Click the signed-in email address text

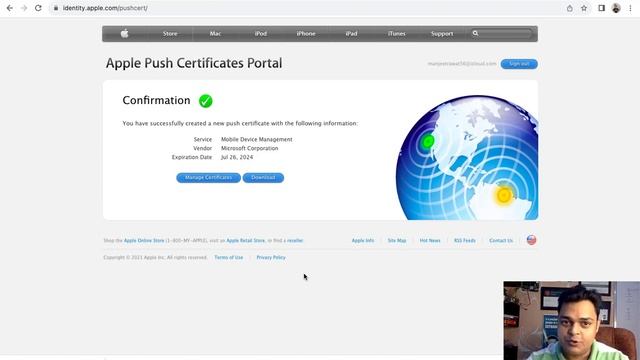tap(462, 64)
